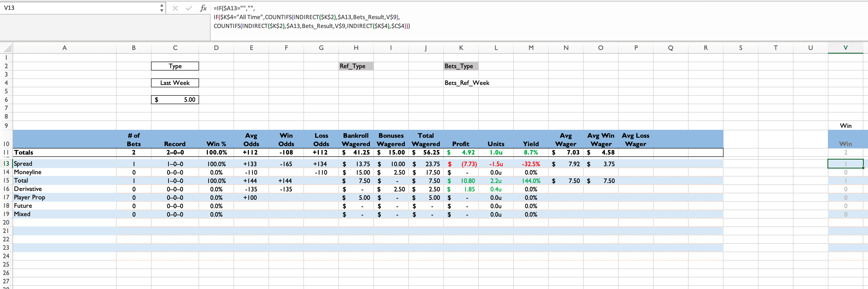Click the Bankroll Wagered header cell
The image size is (868, 289).
pyautogui.click(x=356, y=139)
